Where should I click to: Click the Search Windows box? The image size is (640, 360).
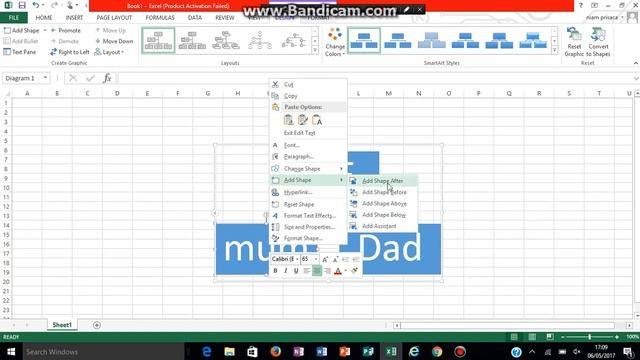pyautogui.click(x=103, y=351)
